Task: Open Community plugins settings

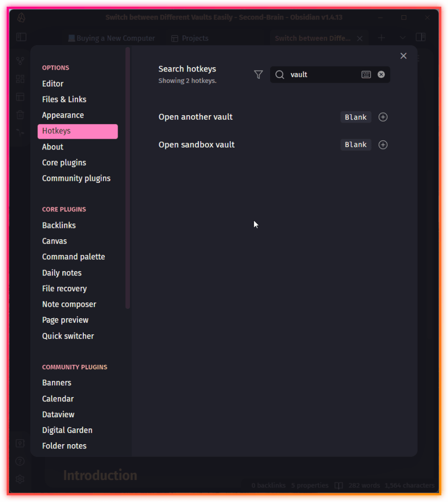Action: (76, 178)
